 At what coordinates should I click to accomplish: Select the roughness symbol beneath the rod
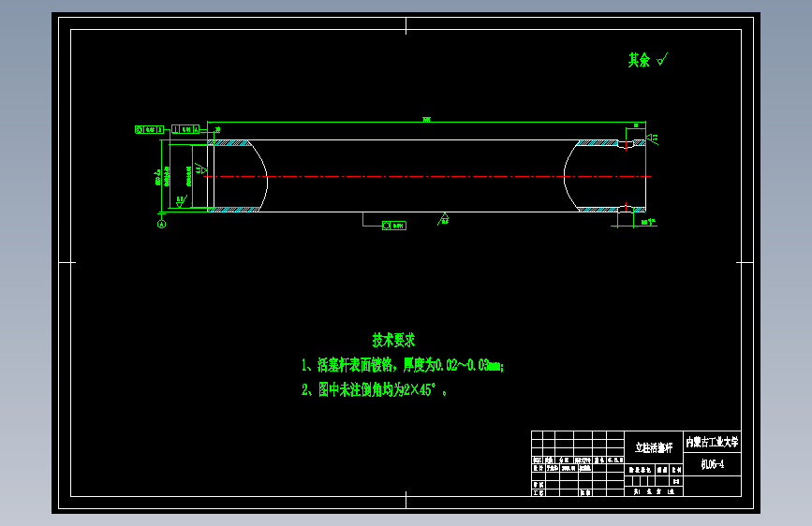click(443, 219)
